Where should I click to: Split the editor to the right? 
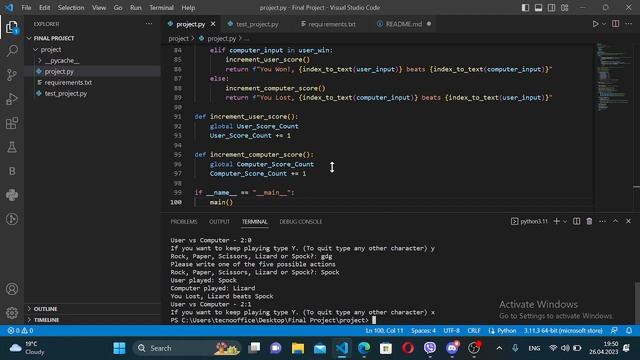tap(615, 24)
